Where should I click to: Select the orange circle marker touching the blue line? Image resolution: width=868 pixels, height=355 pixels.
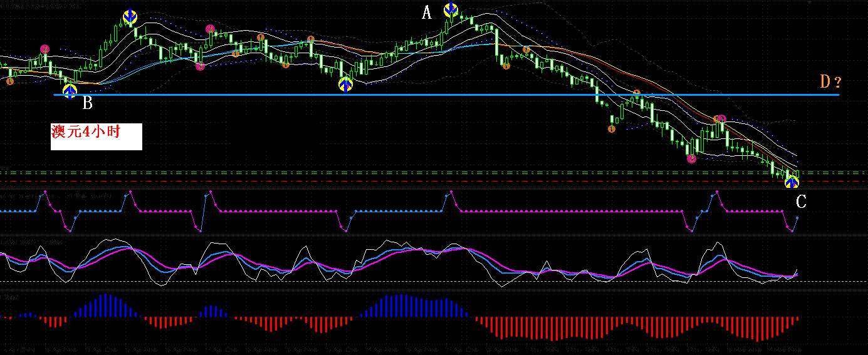coord(636,93)
